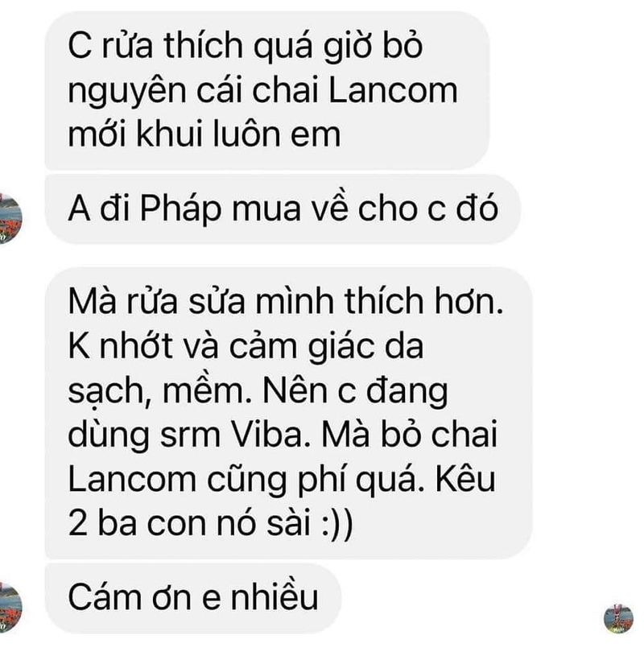
Task: Select message starting 'Mà rửa sữa mình'
Action: (288, 412)
